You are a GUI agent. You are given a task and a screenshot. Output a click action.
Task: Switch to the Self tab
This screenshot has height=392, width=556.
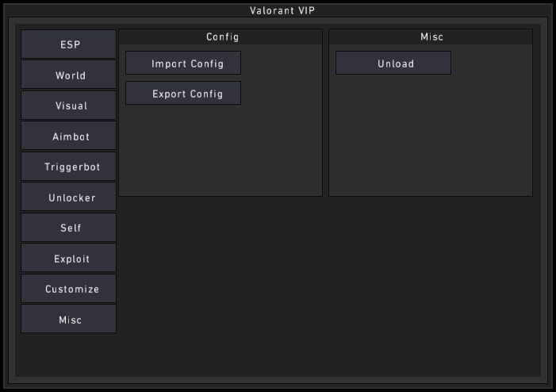(69, 228)
